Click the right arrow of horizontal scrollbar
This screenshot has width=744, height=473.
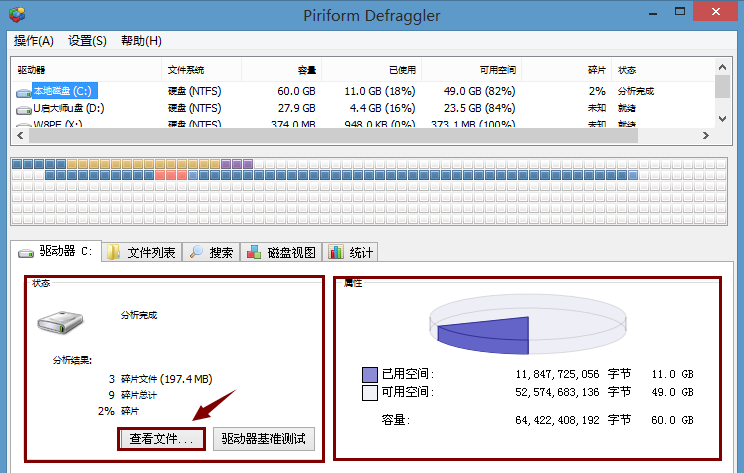click(x=706, y=136)
